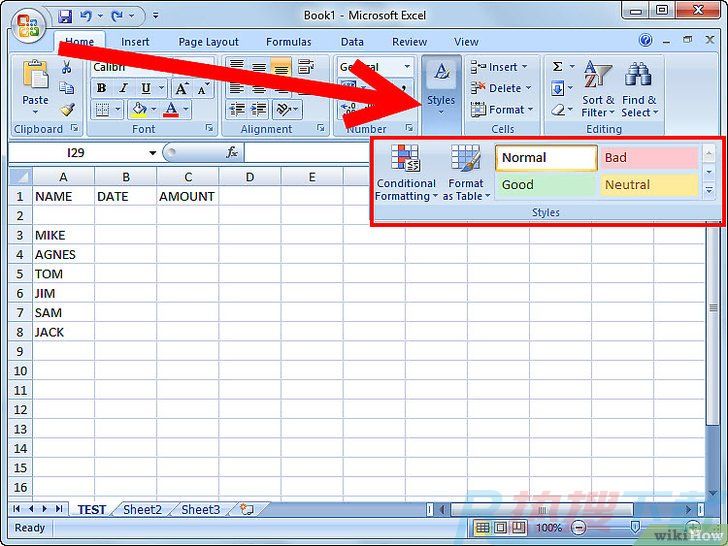Screen dimensions: 728x546
Task: Expand the Format dropdown in Cells group
Action: 502,110
